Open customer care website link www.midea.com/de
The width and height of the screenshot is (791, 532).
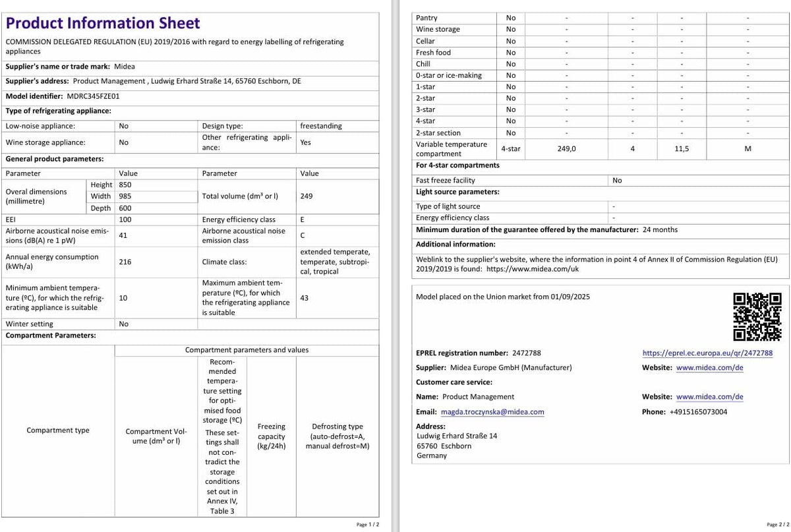click(x=710, y=396)
